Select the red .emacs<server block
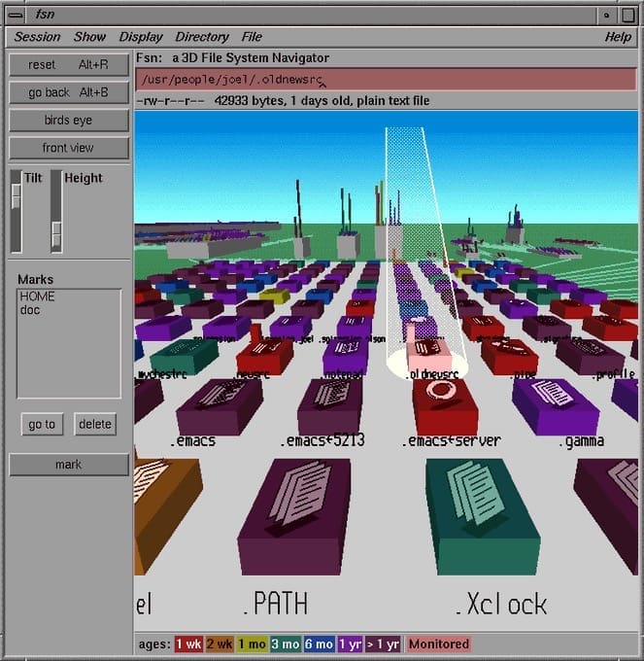The width and height of the screenshot is (644, 661). click(x=444, y=402)
